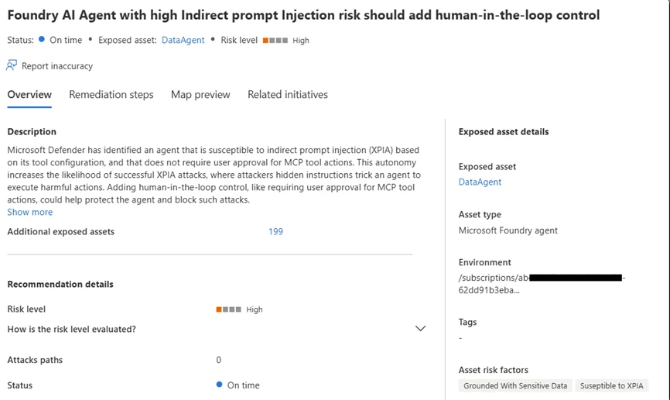Open the Map preview tab
This screenshot has width=670, height=400.
tap(200, 95)
